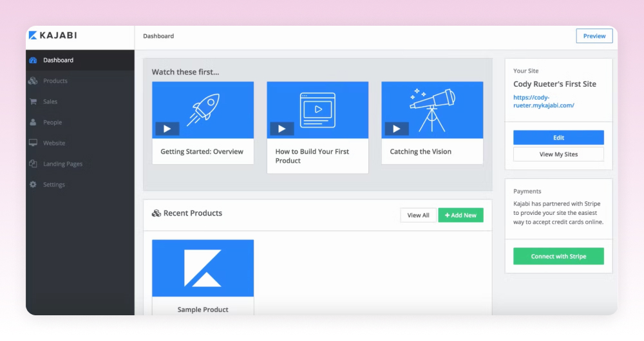Click View My Sites button
This screenshot has height=341, width=644.
tap(558, 154)
